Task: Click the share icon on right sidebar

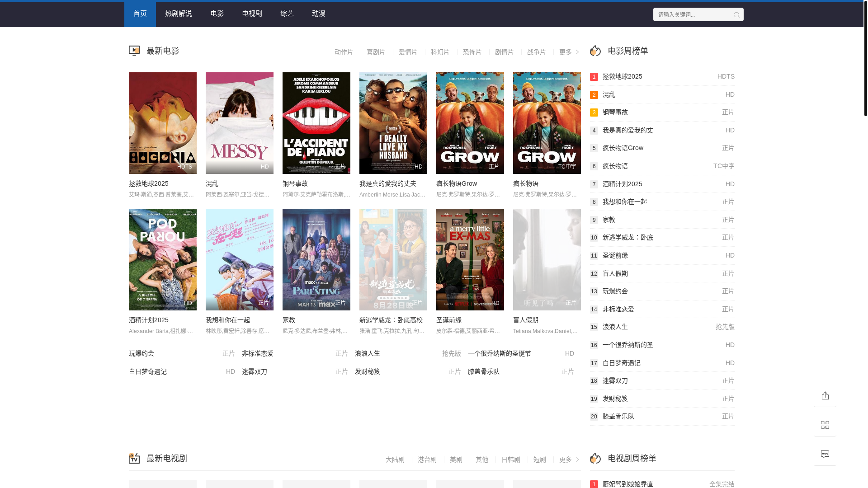Action: pos(825,395)
